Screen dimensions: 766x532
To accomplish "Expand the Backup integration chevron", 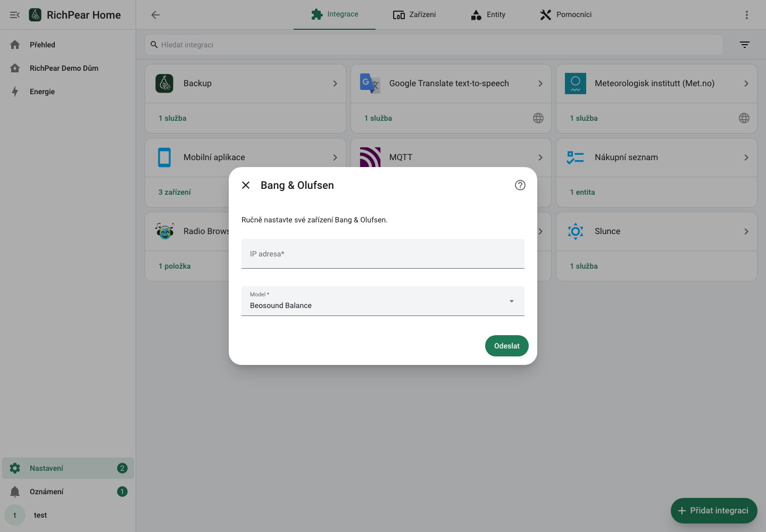I will 335,84.
